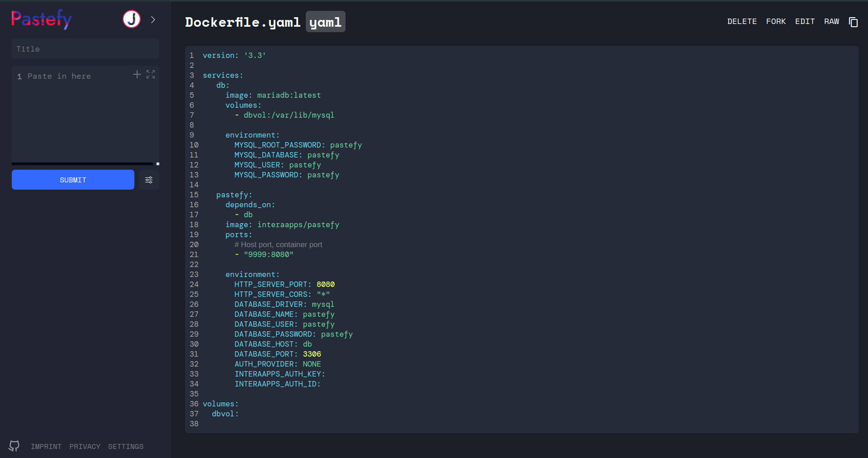This screenshot has width=868, height=458.
Task: Click the SUBMIT button
Action: 73,180
